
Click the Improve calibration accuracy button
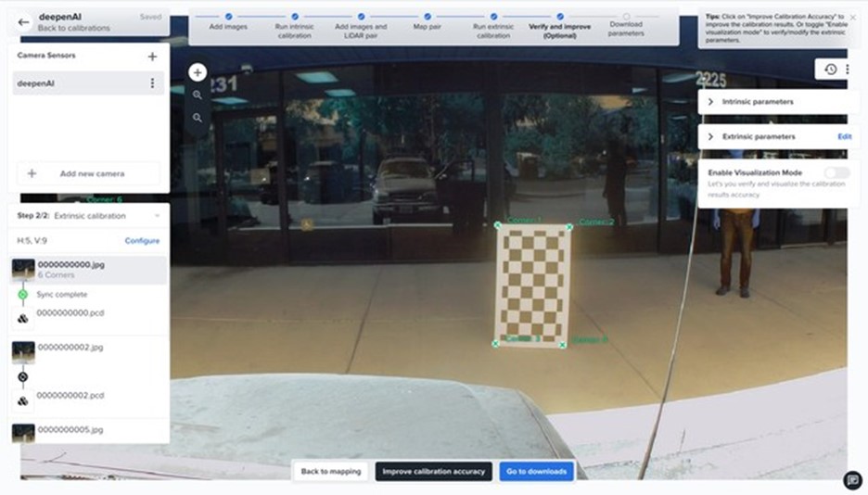click(433, 471)
